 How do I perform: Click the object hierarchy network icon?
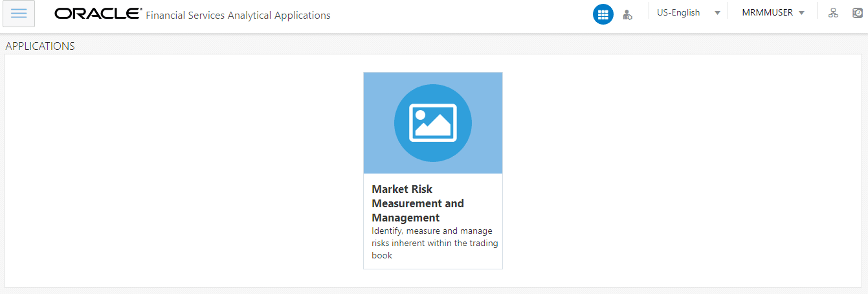pos(833,13)
